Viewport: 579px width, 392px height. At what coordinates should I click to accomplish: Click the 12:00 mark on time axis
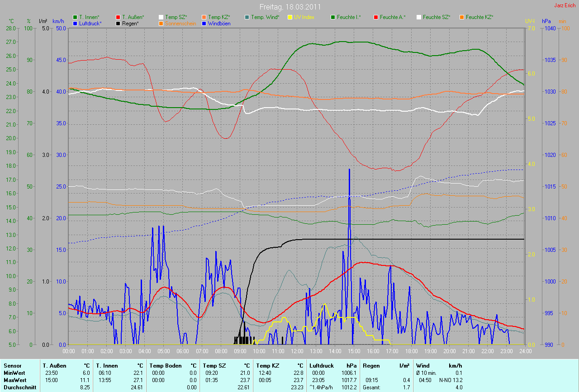[x=297, y=351]
